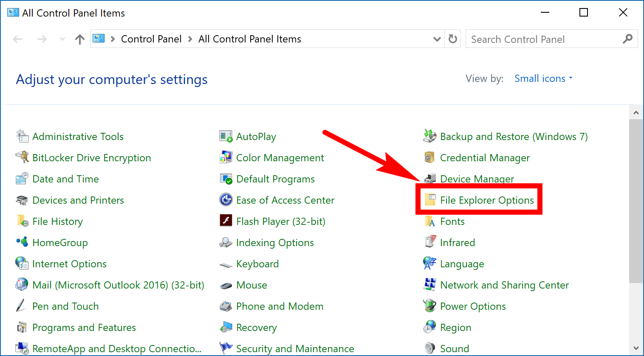Click All Control Panel Items in address bar
The width and height of the screenshot is (644, 356).
(250, 39)
